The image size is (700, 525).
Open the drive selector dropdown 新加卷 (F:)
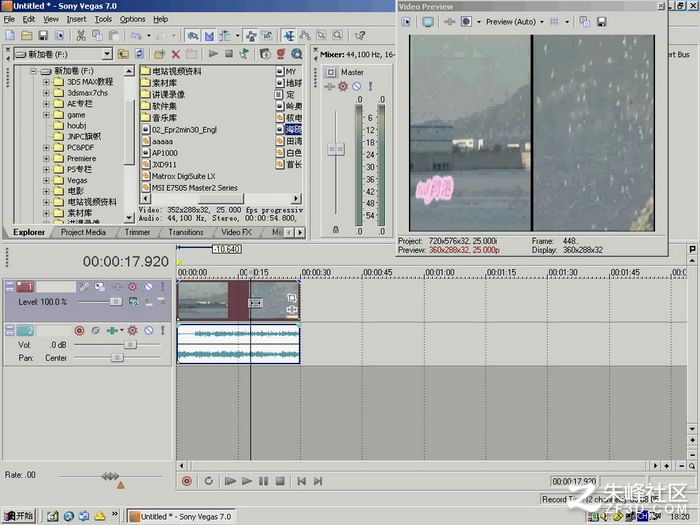(107, 54)
